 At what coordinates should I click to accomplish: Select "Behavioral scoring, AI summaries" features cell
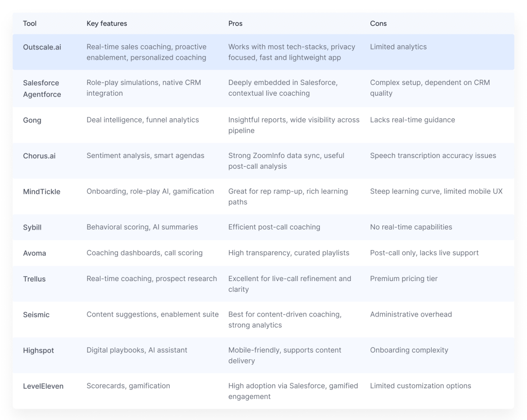pos(142,227)
